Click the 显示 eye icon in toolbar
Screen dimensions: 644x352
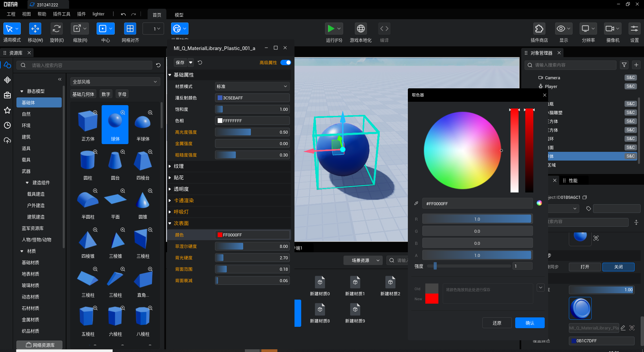pos(561,29)
